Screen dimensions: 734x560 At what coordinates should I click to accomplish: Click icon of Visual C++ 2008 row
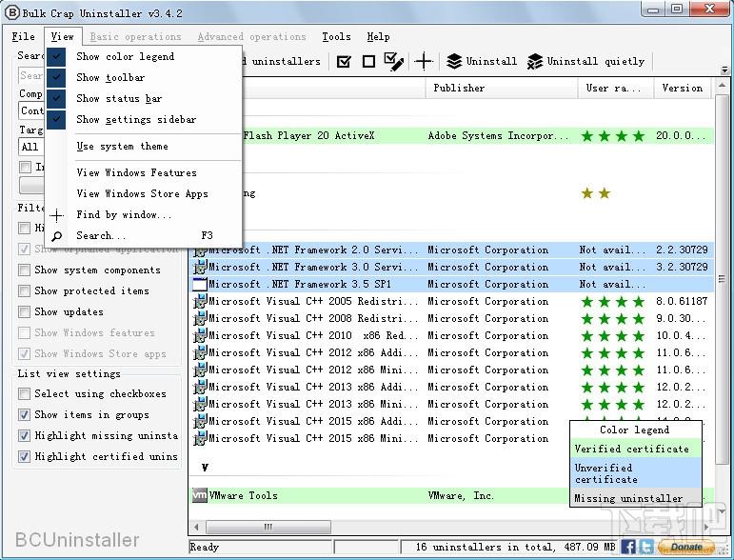[x=200, y=318]
